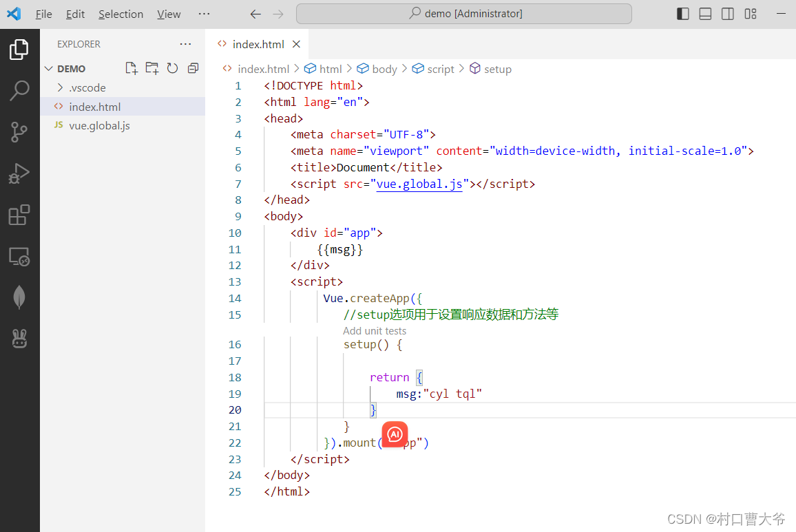Screen dimensions: 796x532
Task: Toggle the bottom panel visibility
Action: tap(705, 13)
